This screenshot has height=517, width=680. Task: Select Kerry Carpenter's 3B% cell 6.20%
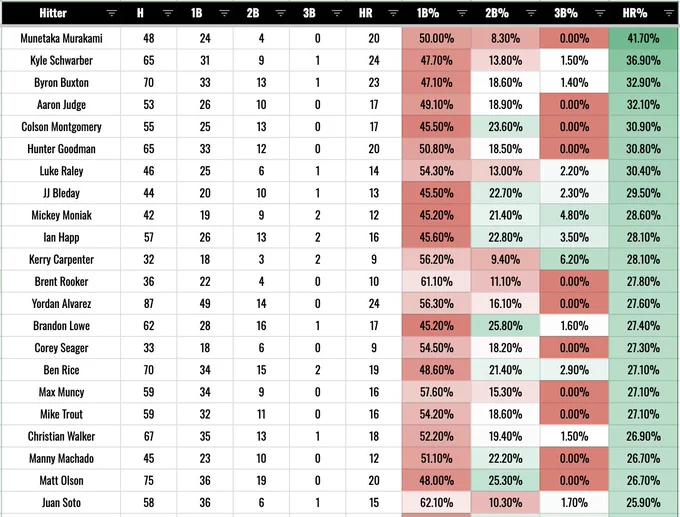tap(574, 259)
